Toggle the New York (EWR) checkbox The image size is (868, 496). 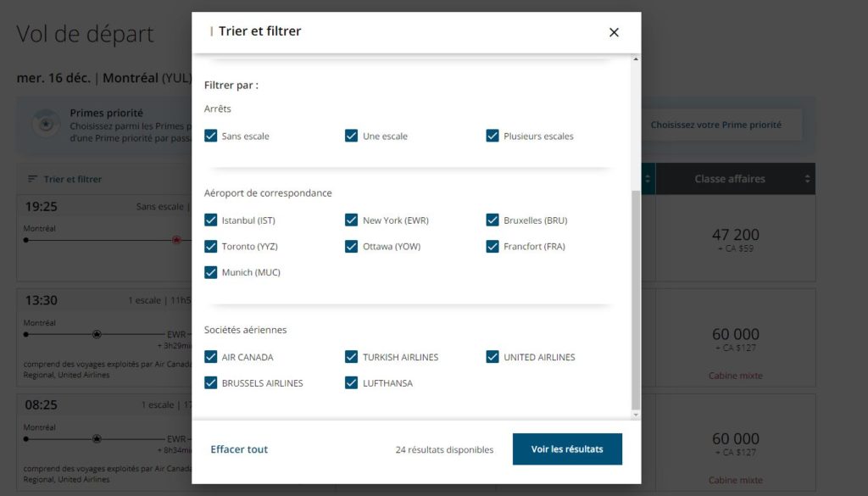tap(352, 220)
